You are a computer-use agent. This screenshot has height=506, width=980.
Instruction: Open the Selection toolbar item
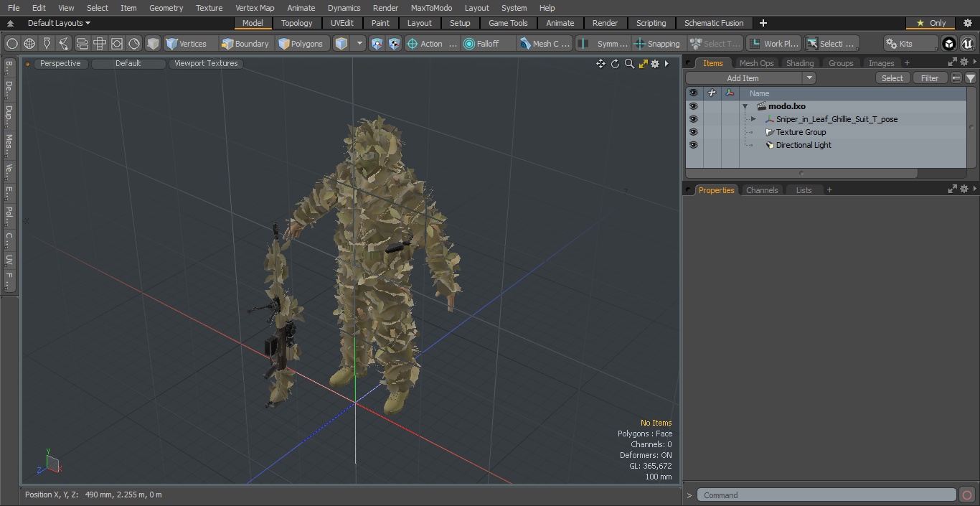(x=831, y=44)
